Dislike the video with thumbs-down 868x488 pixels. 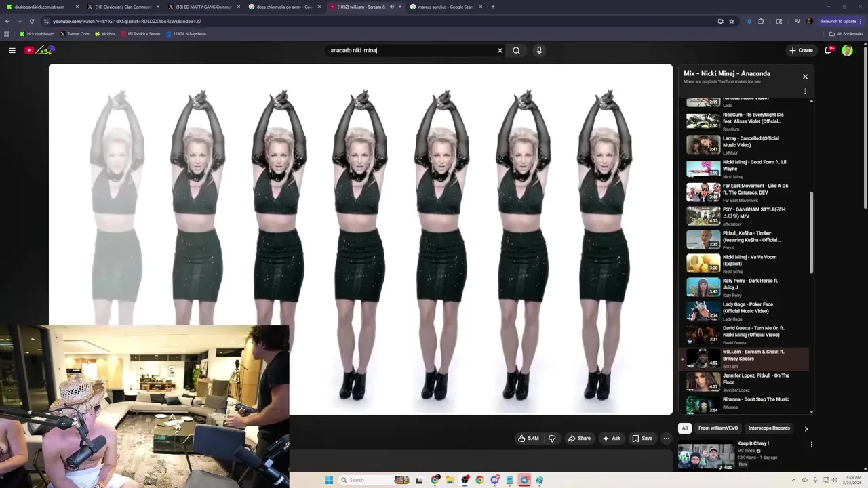point(552,439)
